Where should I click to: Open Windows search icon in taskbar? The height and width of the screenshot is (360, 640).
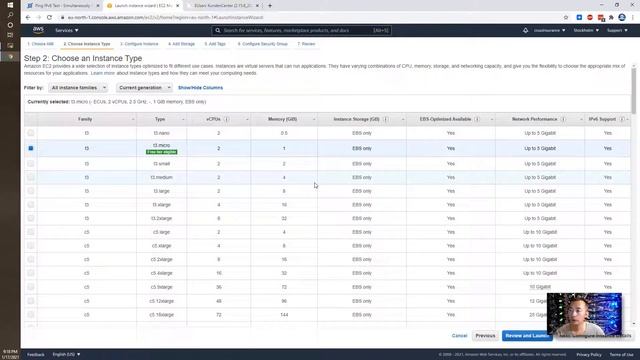(10, 15)
